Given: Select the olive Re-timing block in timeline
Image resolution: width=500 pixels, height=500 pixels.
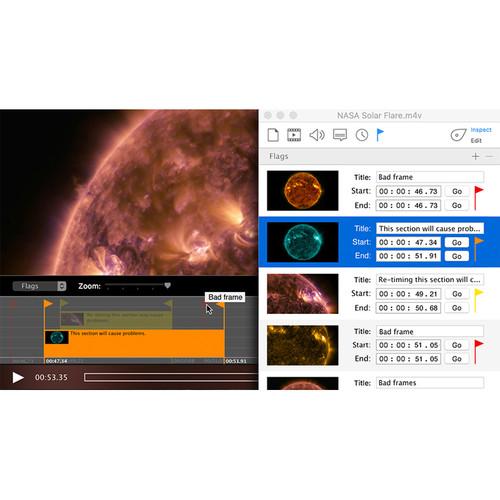Looking at the screenshot, I should coord(116,320).
